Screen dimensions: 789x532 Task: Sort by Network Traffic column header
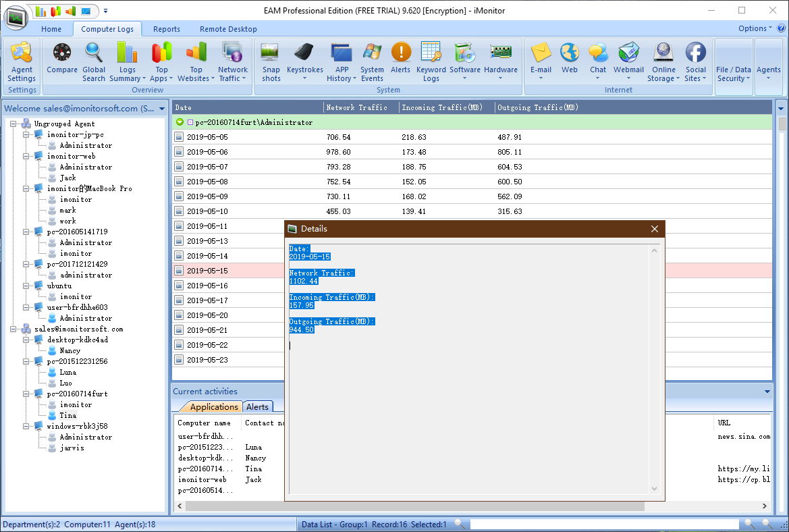pos(361,107)
